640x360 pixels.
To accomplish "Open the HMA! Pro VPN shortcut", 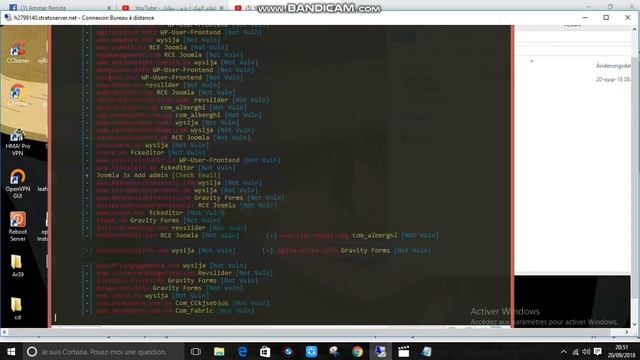I will [x=17, y=142].
